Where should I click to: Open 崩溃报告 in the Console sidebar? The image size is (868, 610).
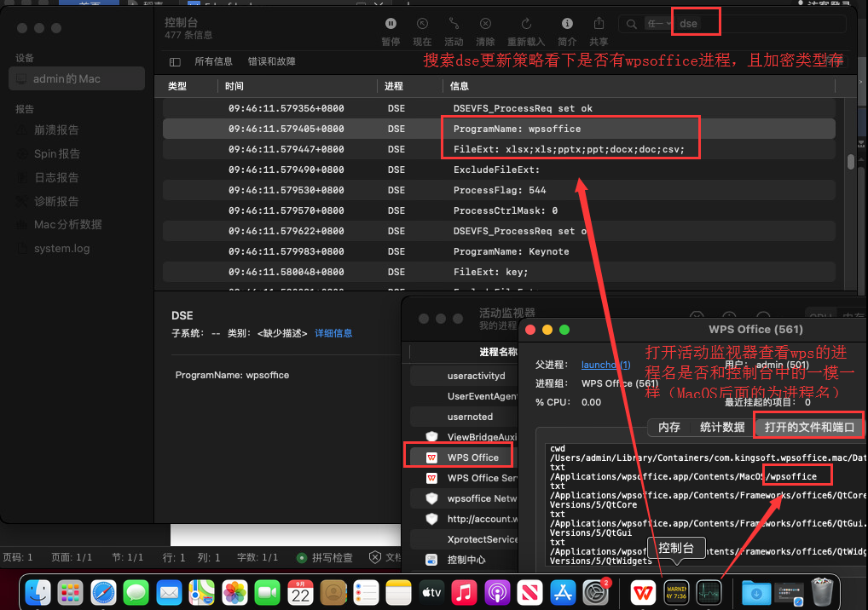56,130
